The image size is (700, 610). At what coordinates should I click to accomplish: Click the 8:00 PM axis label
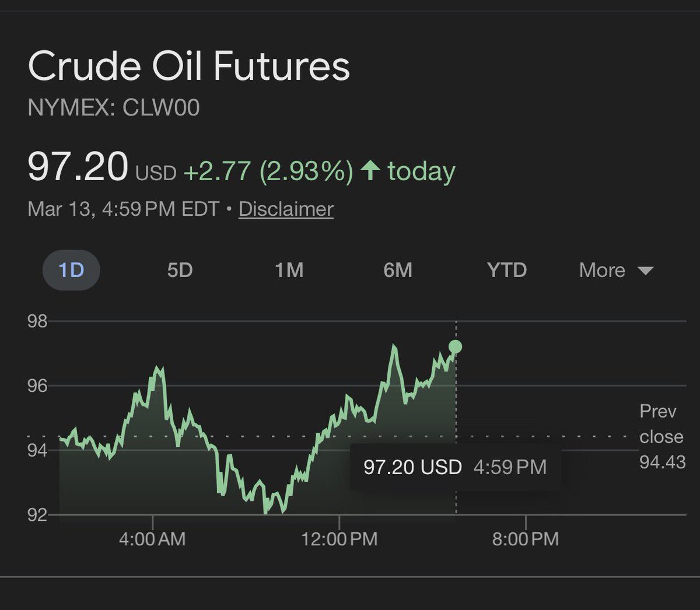[525, 539]
